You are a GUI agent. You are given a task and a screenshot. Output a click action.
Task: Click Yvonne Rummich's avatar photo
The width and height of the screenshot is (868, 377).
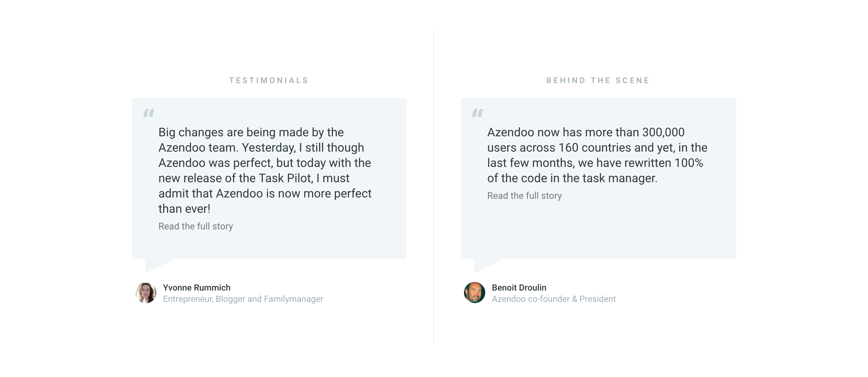click(145, 293)
